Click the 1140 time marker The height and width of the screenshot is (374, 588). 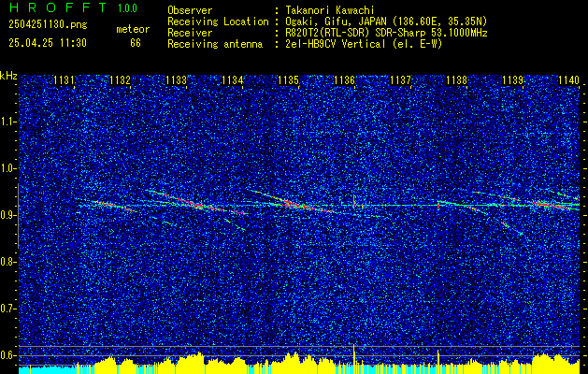pyautogui.click(x=569, y=79)
